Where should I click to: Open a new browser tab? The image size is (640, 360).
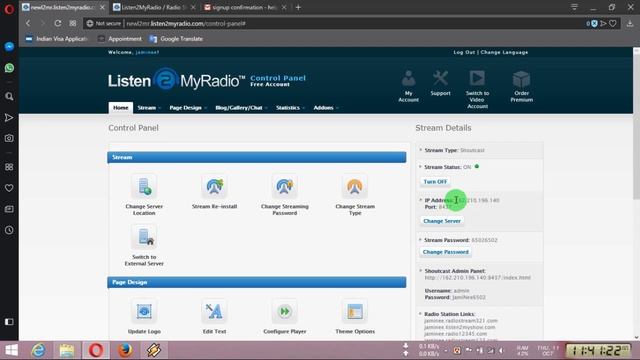click(298, 7)
